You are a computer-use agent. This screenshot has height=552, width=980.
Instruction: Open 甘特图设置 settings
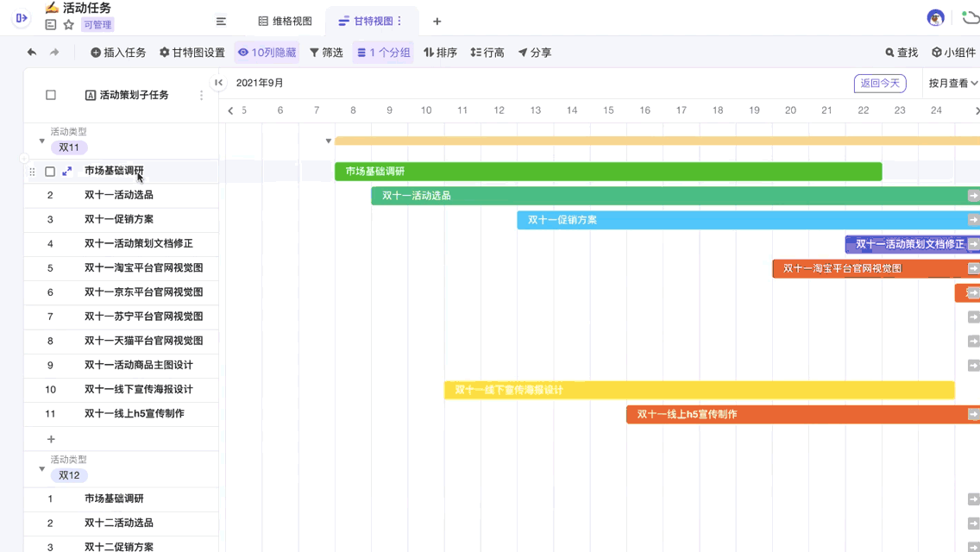192,53
